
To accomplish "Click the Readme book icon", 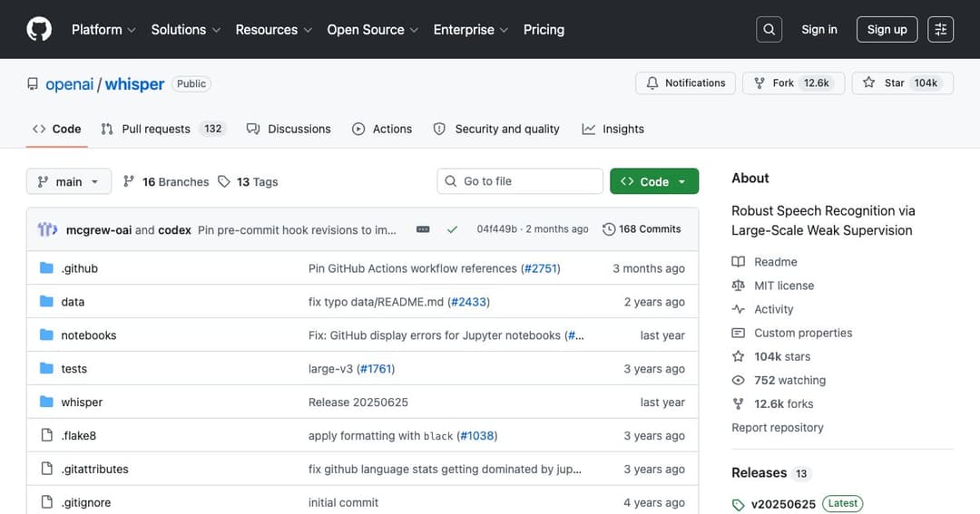I will 738,262.
